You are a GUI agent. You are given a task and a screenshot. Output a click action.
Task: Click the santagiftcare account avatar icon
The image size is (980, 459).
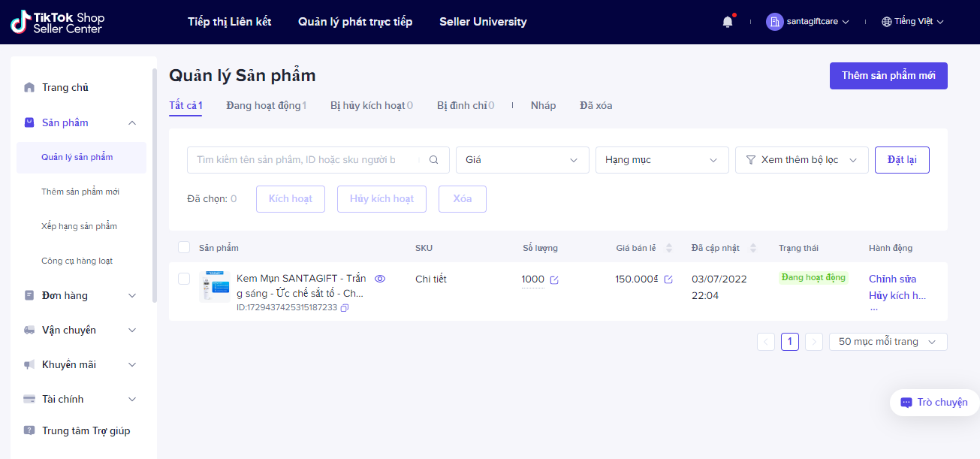[x=774, y=22]
